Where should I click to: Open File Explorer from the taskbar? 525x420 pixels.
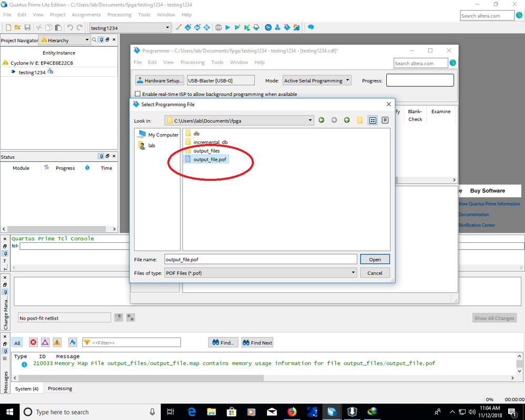coord(211,412)
